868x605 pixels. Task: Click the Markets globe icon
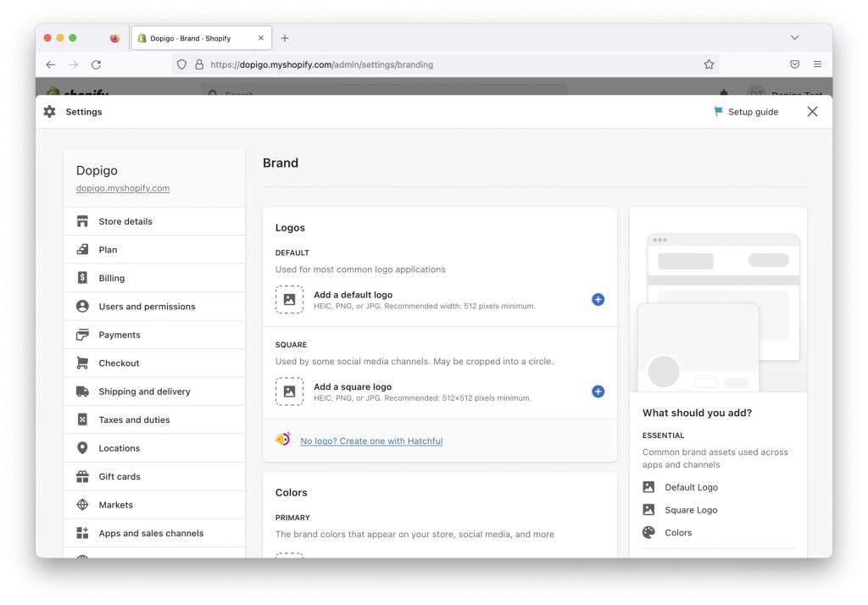pyautogui.click(x=82, y=505)
